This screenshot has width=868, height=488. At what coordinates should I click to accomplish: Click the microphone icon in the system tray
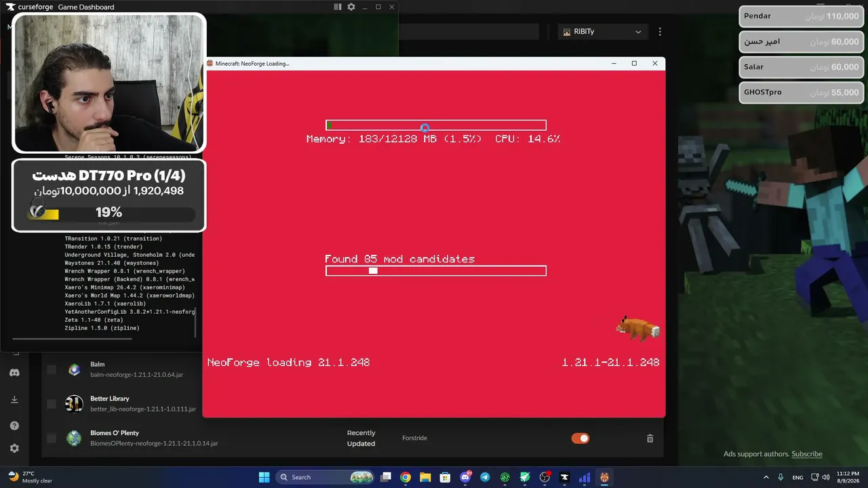tap(781, 477)
